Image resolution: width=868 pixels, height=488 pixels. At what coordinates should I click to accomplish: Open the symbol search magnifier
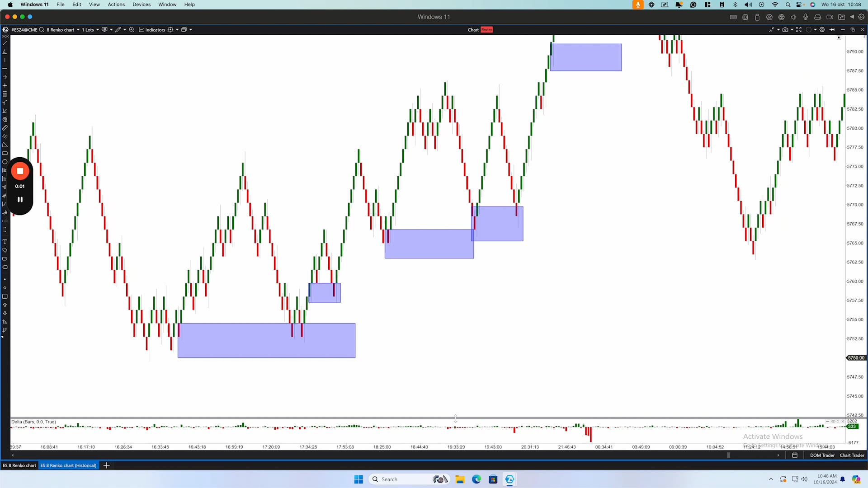(x=41, y=30)
